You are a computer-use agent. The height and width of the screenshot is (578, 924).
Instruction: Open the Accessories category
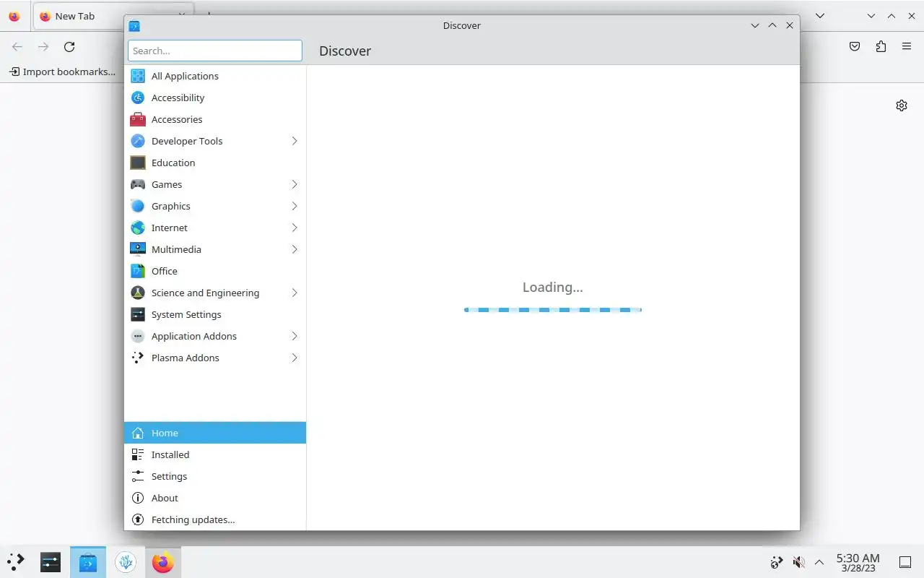click(x=215, y=119)
